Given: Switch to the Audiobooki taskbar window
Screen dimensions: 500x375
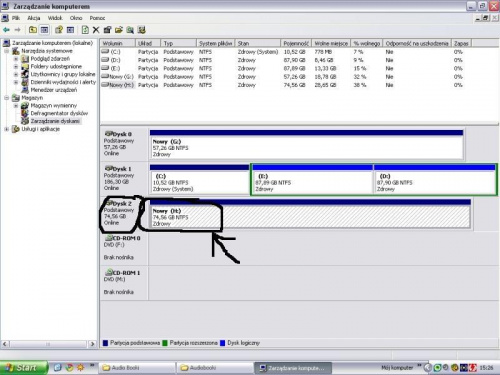Looking at the screenshot, I should click(215, 368).
